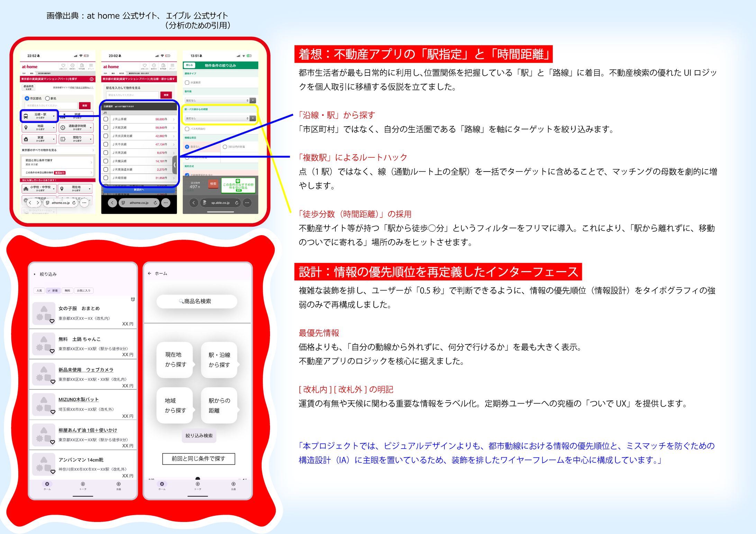Reload athome.co.jp page in 23:02 screen
Image resolution: width=756 pixels, height=534 pixels.
(x=155, y=203)
